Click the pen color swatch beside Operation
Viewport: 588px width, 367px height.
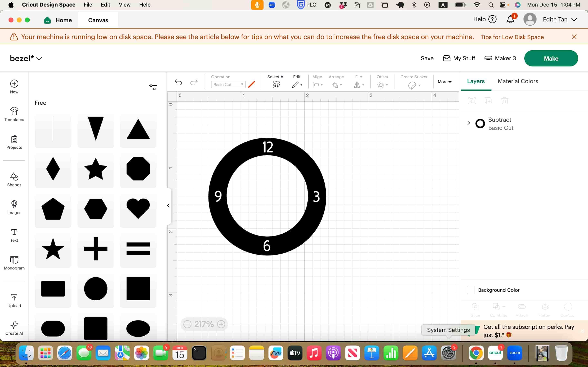(252, 84)
